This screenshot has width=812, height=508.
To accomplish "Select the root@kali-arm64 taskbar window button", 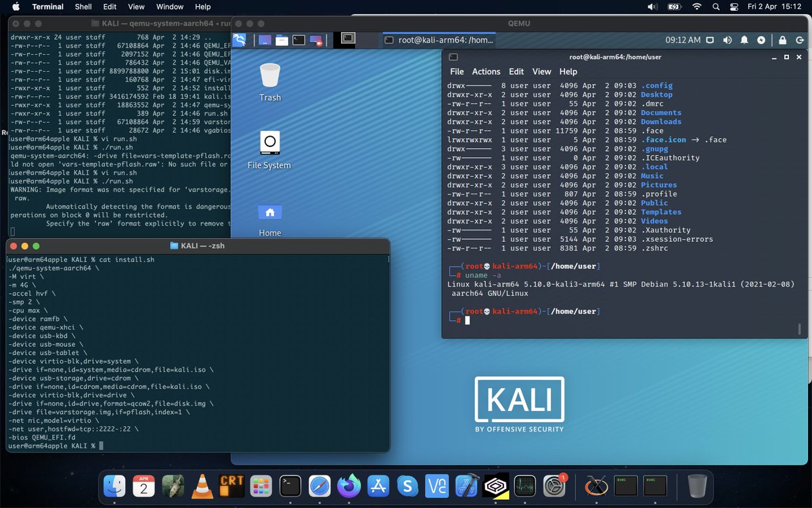I will point(438,40).
